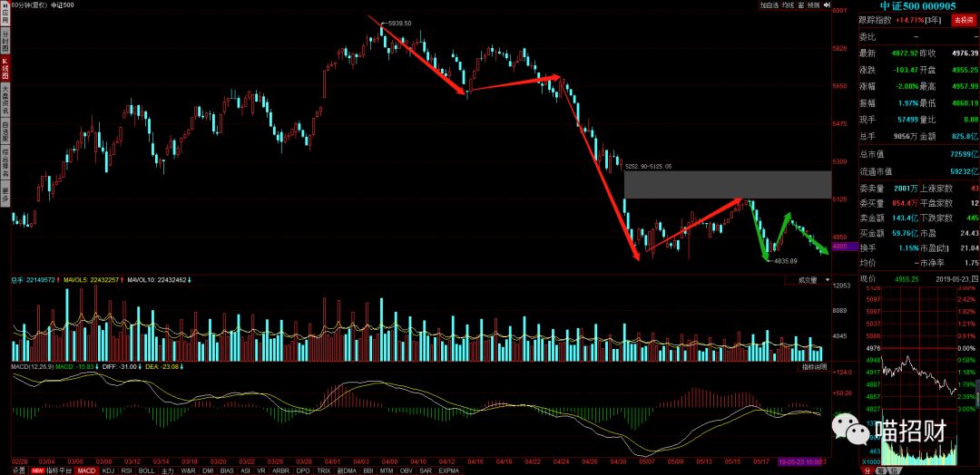Select the W&R indicator tab
The height and width of the screenshot is (475, 980).
coord(188,470)
